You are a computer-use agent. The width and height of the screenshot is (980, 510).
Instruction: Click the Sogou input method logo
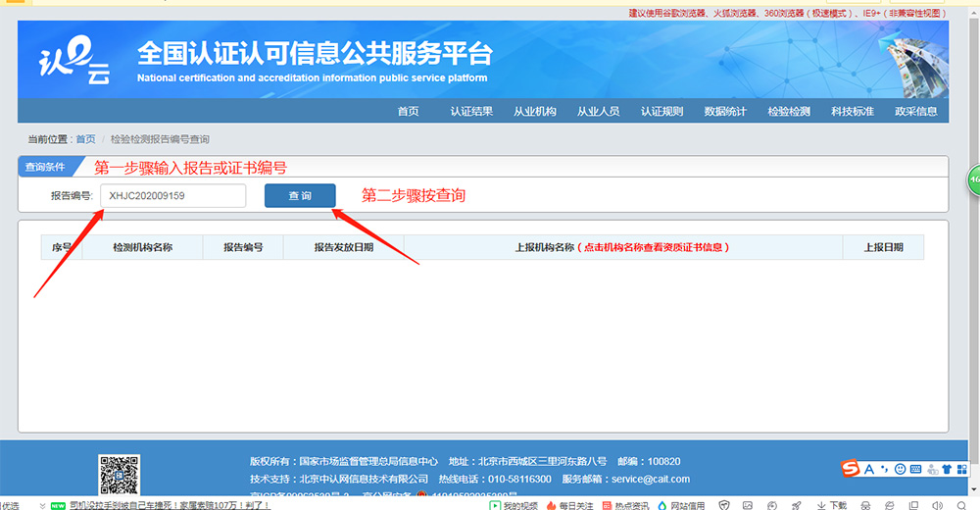click(x=850, y=469)
